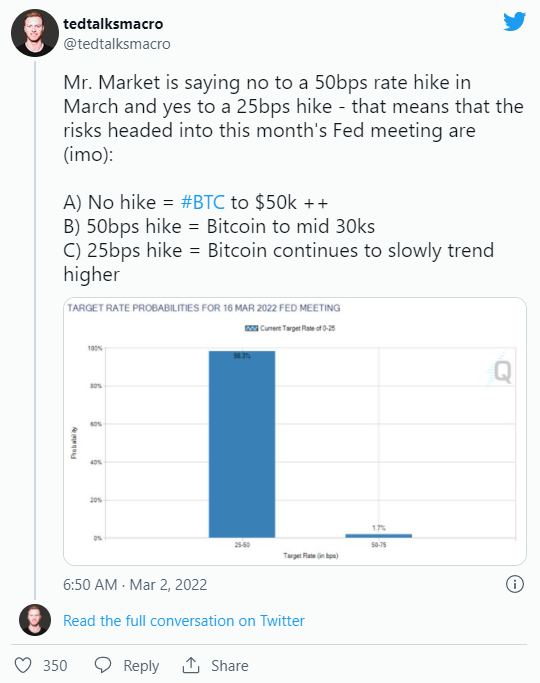540x683 pixels.
Task: Click the Current Target Rate legend swatch
Action: tap(251, 328)
